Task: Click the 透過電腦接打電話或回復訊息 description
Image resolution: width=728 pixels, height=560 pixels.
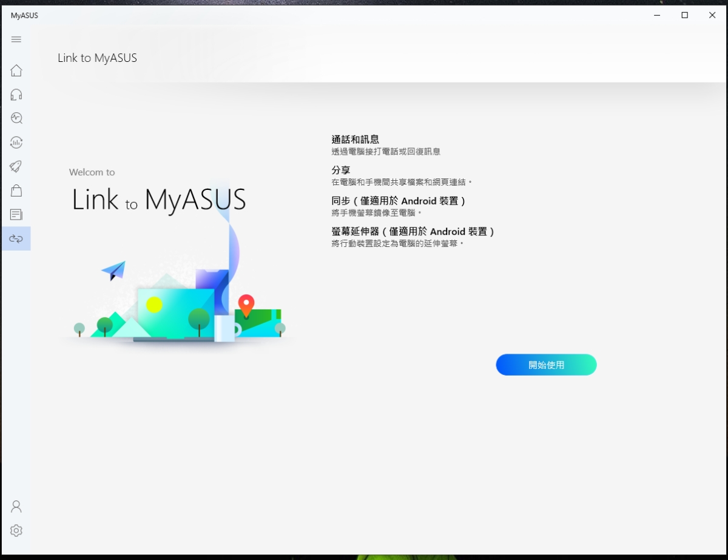Action: point(386,152)
